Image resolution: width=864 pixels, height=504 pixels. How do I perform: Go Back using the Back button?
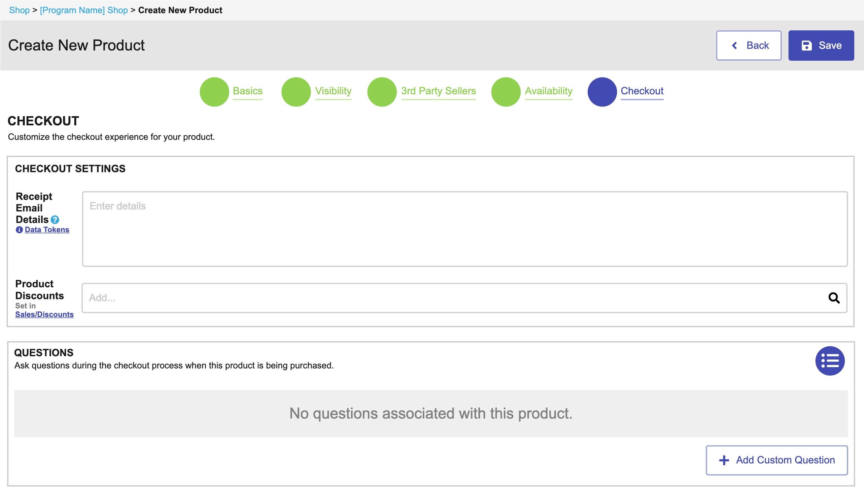[748, 46]
